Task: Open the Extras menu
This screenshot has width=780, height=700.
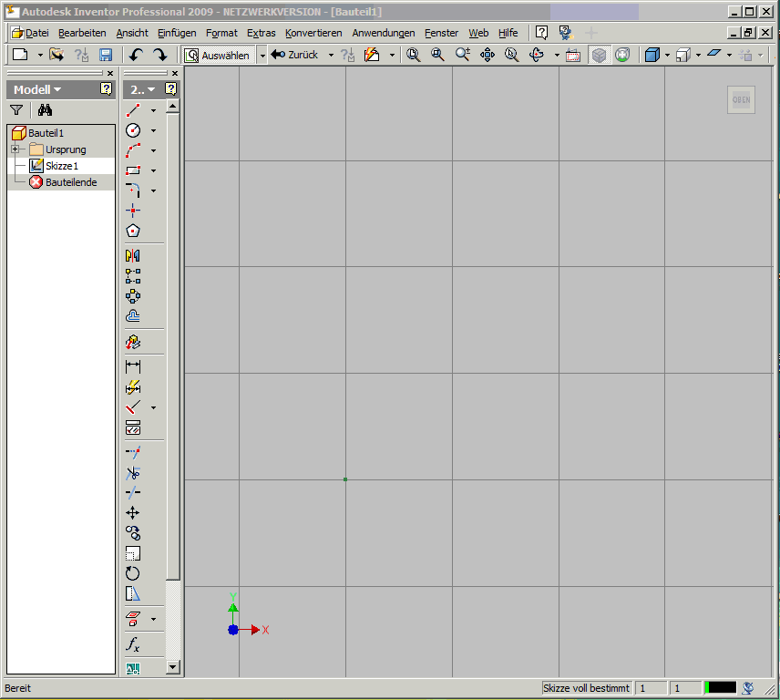Action: pos(261,33)
